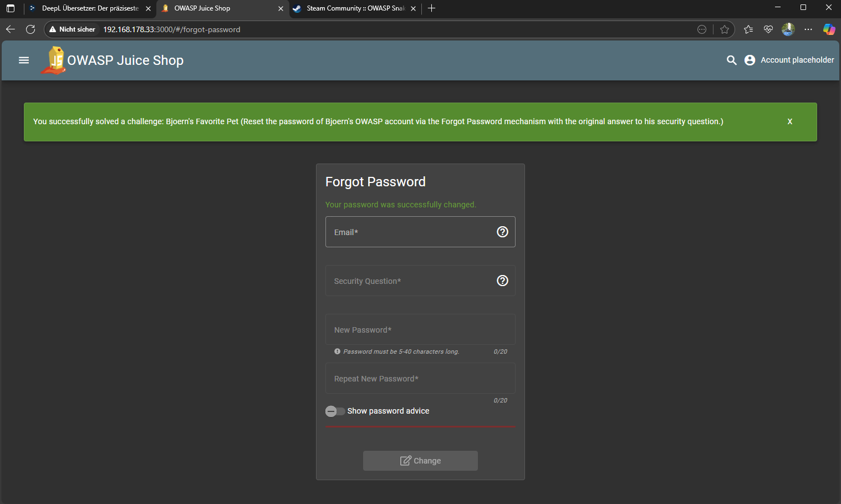Click the Security Question help icon
The height and width of the screenshot is (504, 841).
click(x=502, y=281)
